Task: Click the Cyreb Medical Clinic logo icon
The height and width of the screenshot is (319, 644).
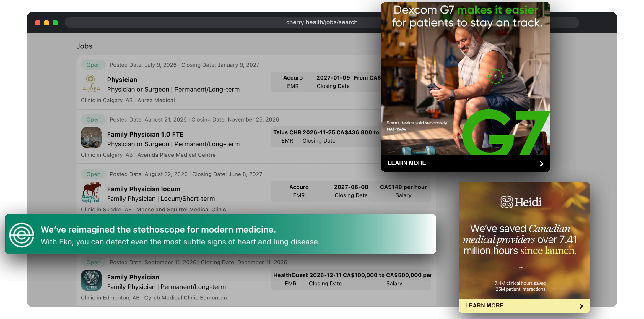Action: tap(91, 280)
